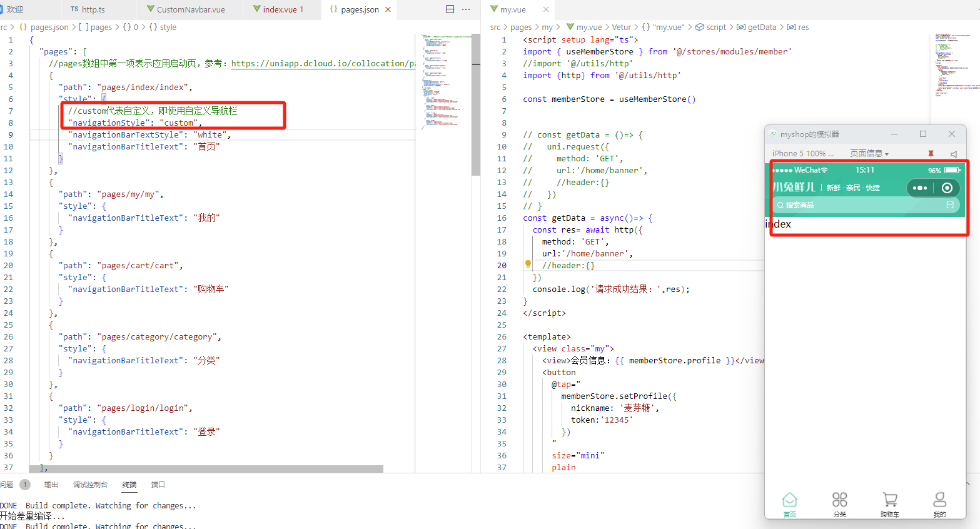
Task: Tap the scan icon in the search bar
Action: [x=950, y=205]
